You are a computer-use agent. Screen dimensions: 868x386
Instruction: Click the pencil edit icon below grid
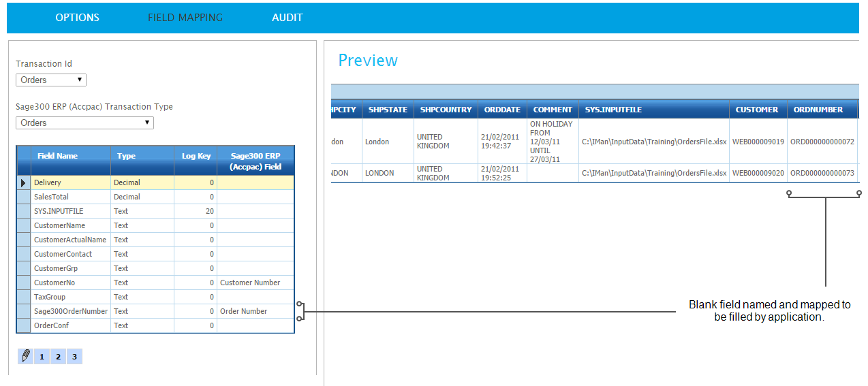point(25,356)
